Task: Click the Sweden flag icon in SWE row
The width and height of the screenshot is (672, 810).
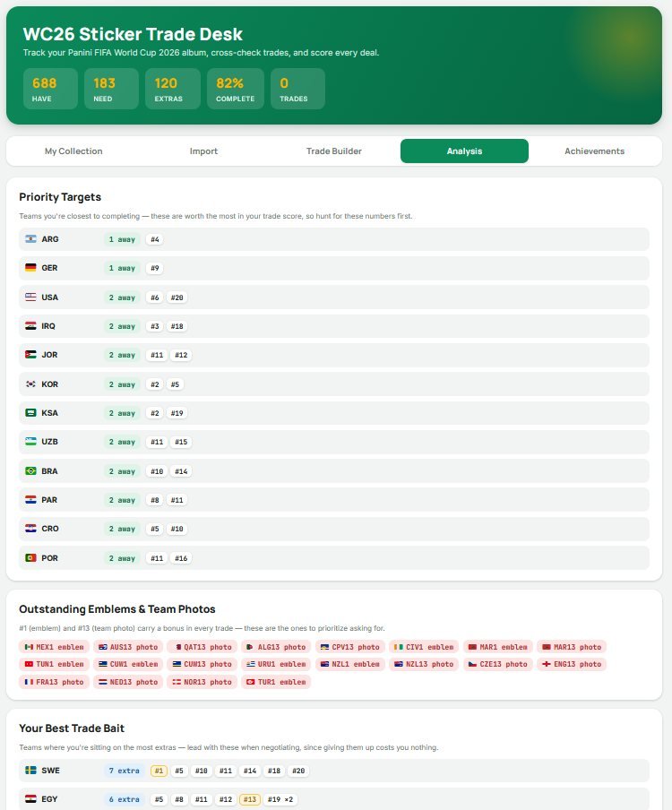Action: tap(31, 771)
